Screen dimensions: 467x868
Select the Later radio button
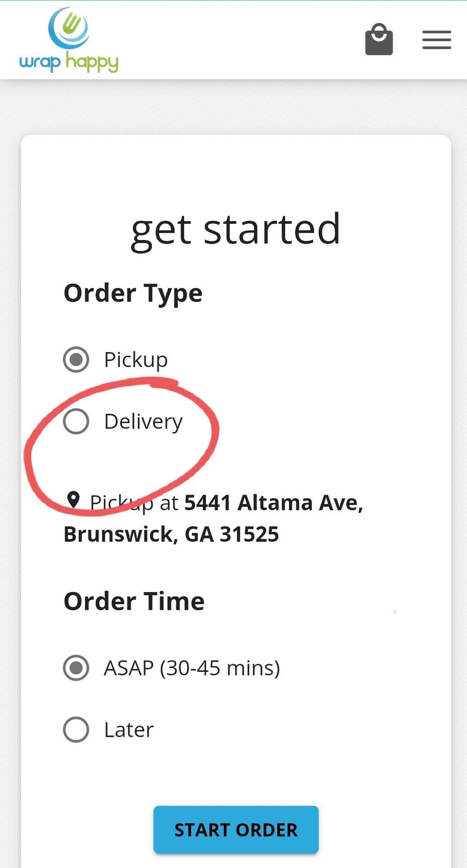pos(76,729)
